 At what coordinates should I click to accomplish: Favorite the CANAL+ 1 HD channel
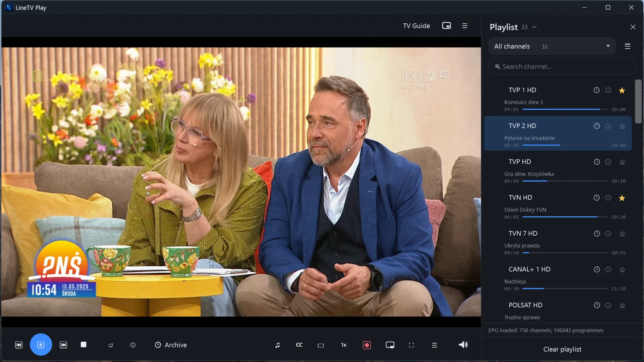click(622, 269)
